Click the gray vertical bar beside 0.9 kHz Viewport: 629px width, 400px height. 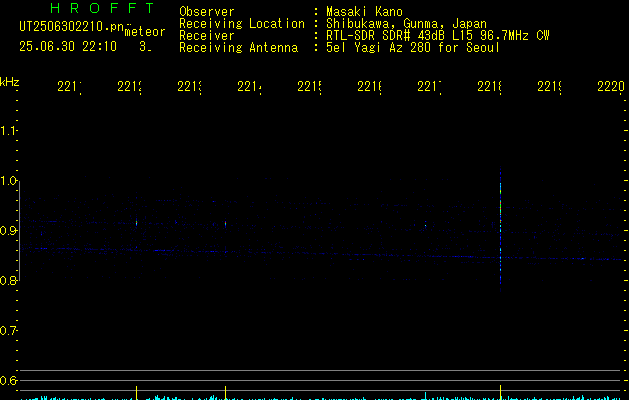pyautogui.click(x=19, y=231)
